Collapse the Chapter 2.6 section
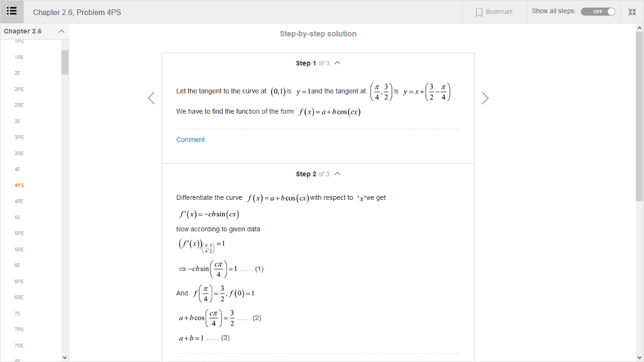Screen dimensions: 644x362 (x=61, y=31)
